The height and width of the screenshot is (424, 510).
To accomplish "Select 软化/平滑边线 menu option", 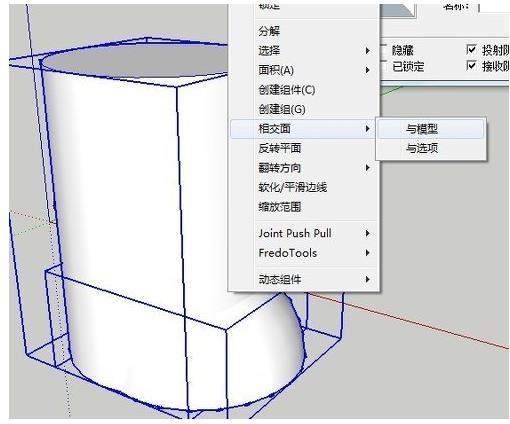I will 304,187.
